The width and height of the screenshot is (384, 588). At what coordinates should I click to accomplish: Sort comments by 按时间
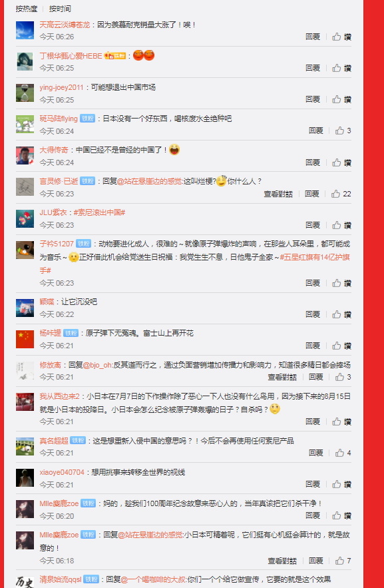pos(60,9)
